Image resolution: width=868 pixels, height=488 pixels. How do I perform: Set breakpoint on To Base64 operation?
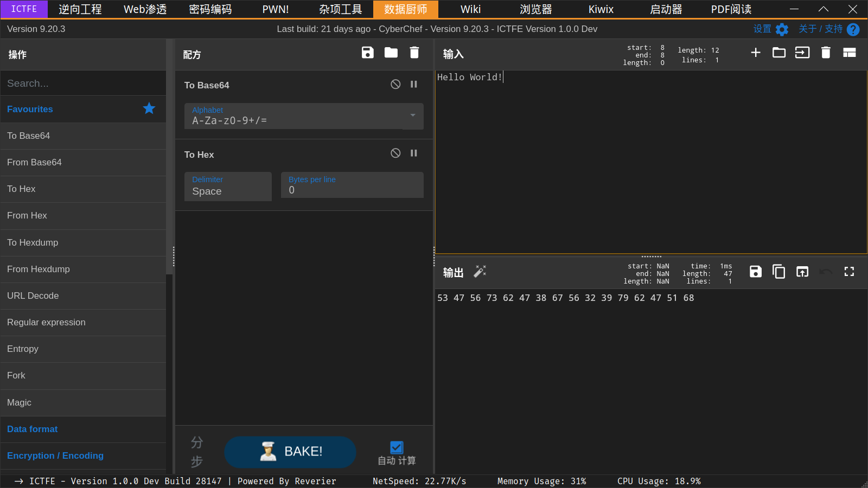click(414, 84)
